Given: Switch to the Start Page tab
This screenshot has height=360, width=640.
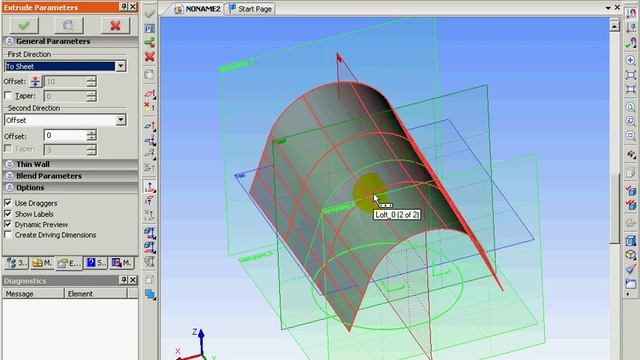Looking at the screenshot, I should [x=250, y=9].
